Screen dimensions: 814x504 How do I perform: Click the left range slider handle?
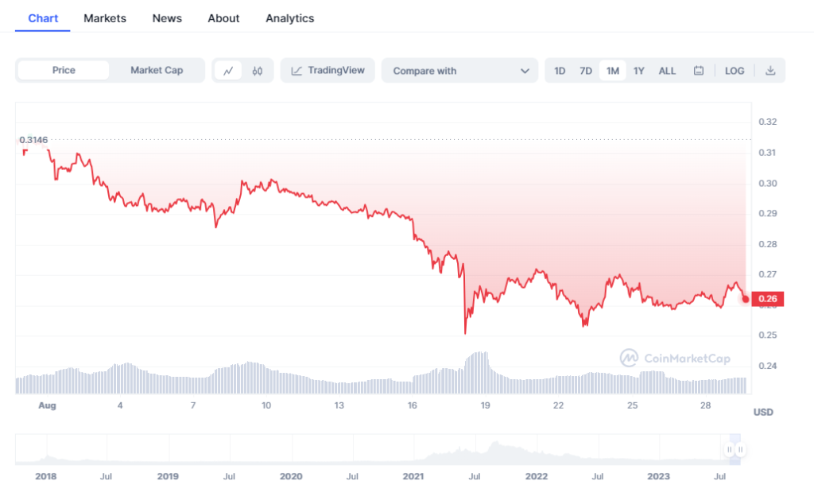coord(730,449)
